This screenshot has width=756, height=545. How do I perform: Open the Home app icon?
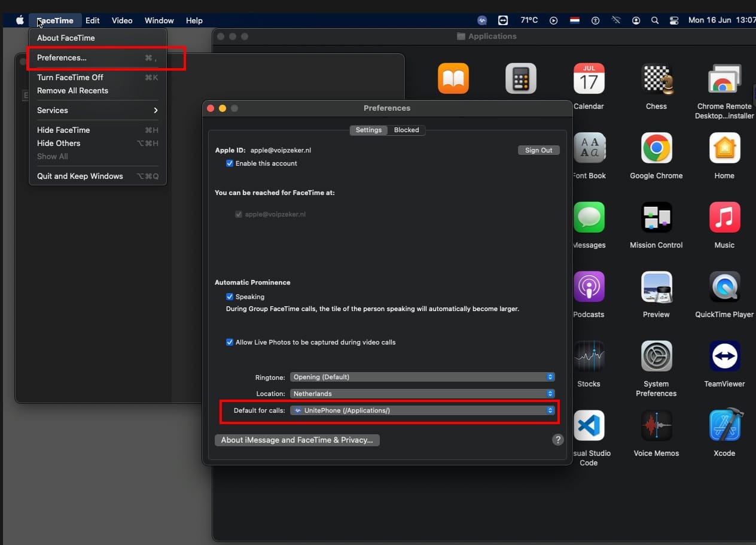[724, 148]
